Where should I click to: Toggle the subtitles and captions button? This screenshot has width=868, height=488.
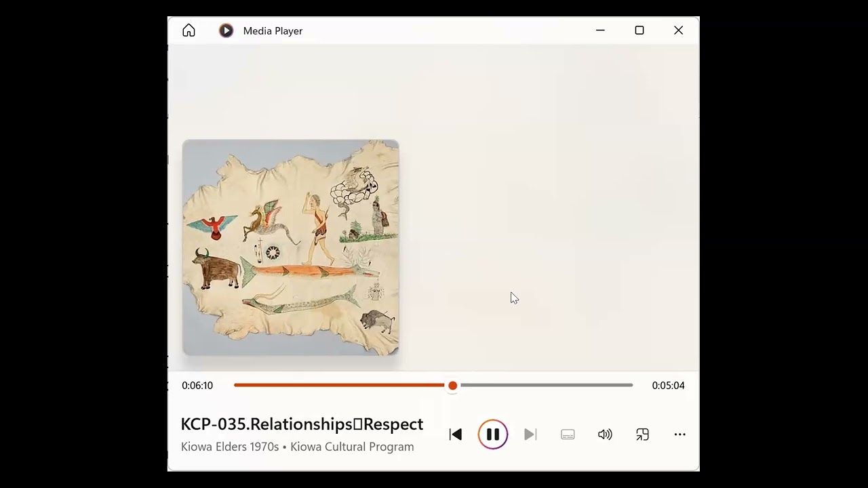point(568,434)
